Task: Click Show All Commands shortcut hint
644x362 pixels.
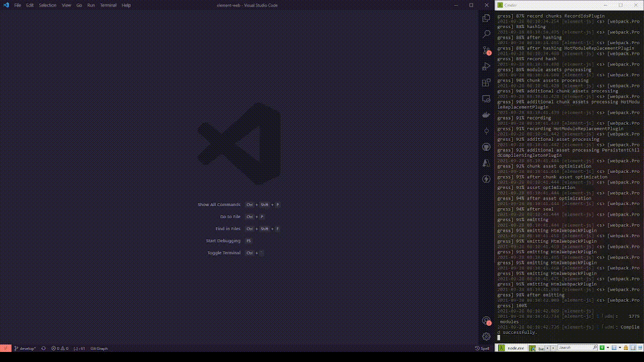Action: [x=238, y=205]
